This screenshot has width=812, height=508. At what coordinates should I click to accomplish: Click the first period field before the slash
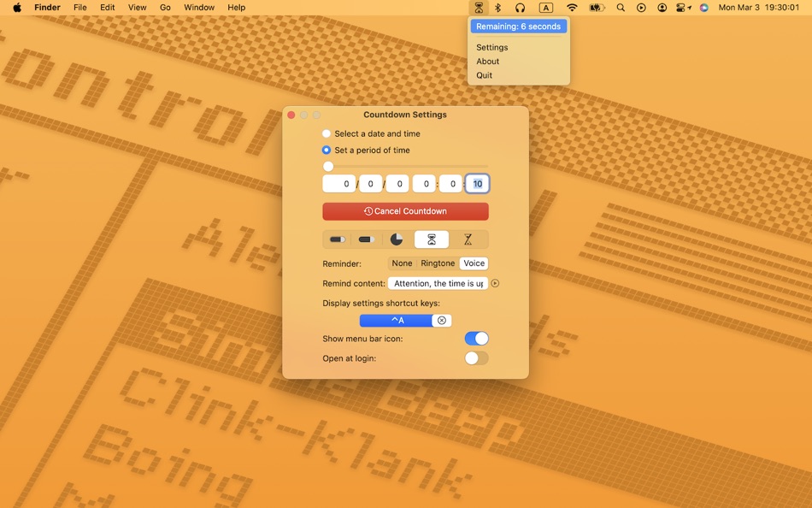[339, 184]
